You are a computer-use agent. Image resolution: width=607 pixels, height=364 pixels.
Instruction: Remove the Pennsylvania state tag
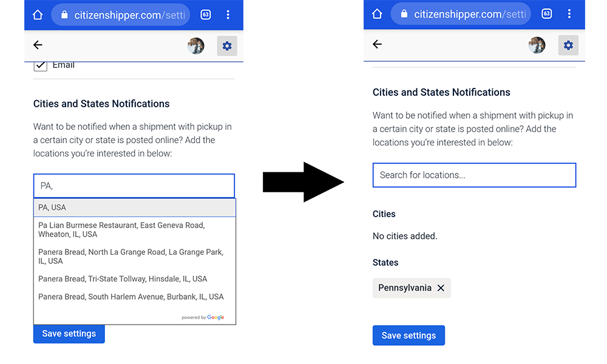[441, 288]
